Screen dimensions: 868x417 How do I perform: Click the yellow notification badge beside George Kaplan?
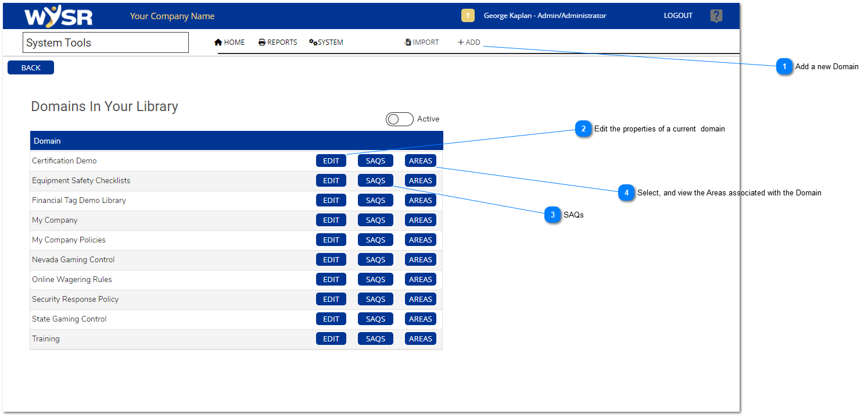click(468, 15)
